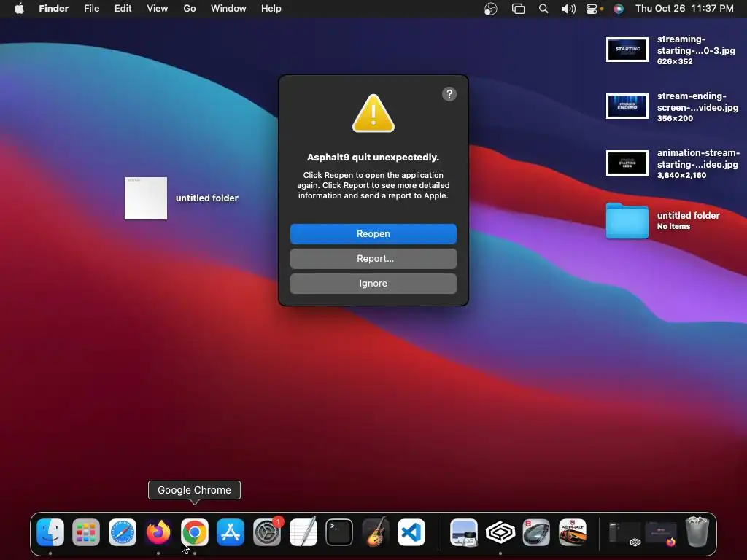
Task: Open the Help menu
Action: coord(271,9)
